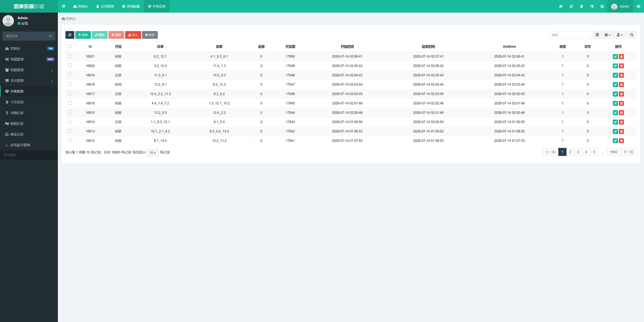Check the select-all checkbox in table header
The height and width of the screenshot is (322, 644).
coord(70,46)
